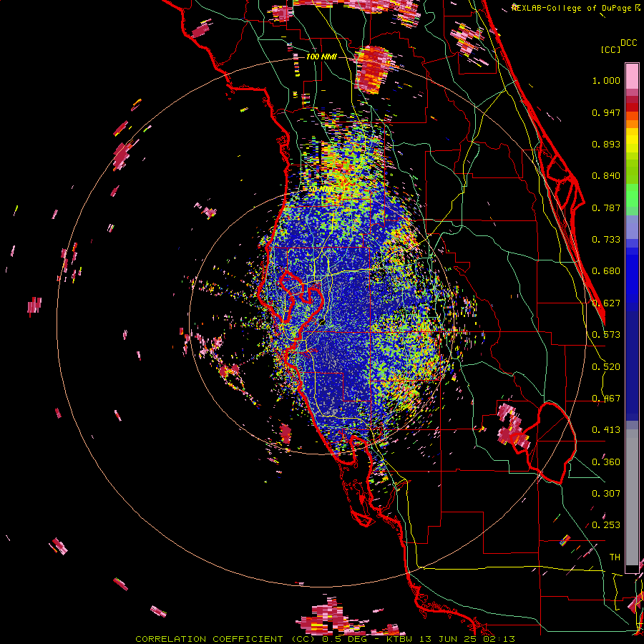Click the TH threshold label
The image size is (644, 644).
615,557
